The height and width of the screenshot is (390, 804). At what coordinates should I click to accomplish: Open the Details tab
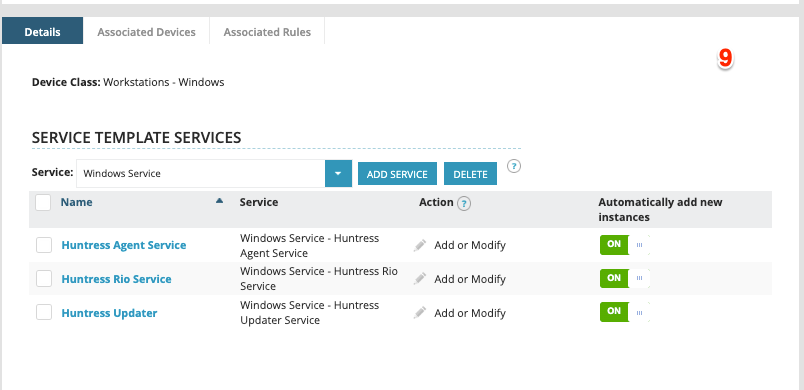click(x=43, y=31)
